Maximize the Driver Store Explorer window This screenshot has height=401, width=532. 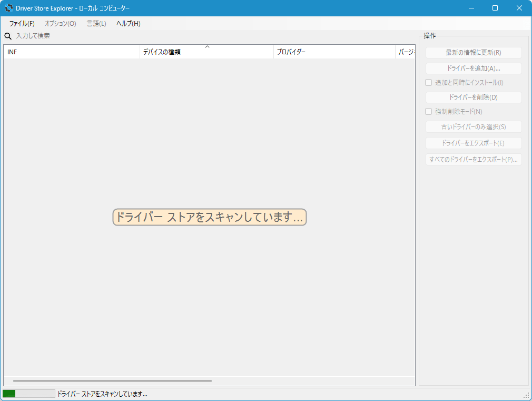click(495, 8)
